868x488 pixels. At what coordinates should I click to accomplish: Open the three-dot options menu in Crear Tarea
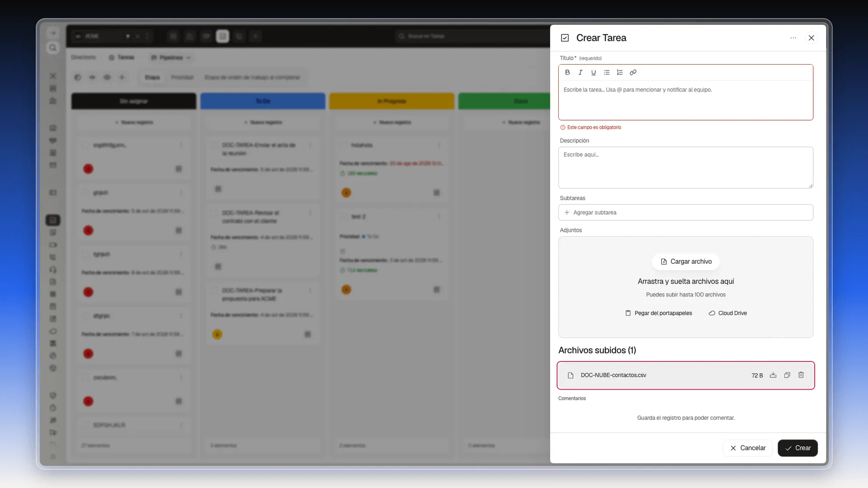793,38
